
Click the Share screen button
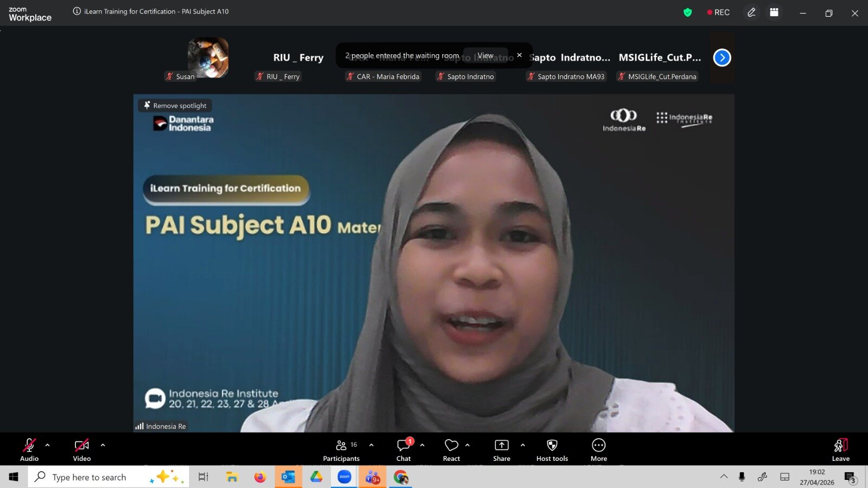[x=502, y=450]
